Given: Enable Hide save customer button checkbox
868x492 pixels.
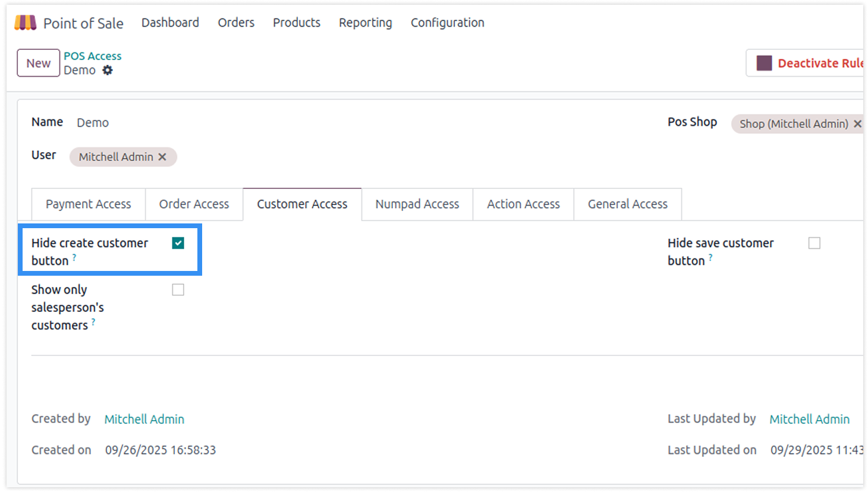Looking at the screenshot, I should click(x=814, y=243).
